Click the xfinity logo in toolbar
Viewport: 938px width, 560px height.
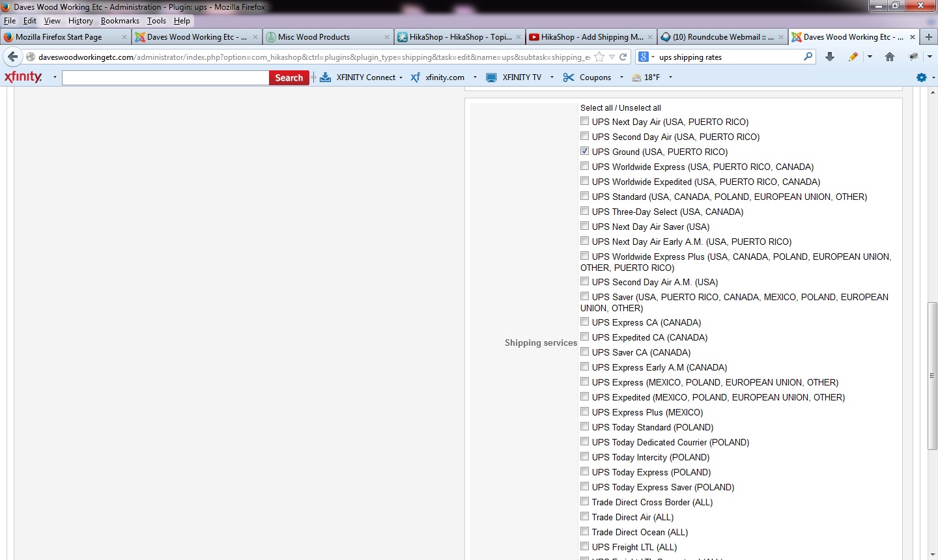pos(23,77)
